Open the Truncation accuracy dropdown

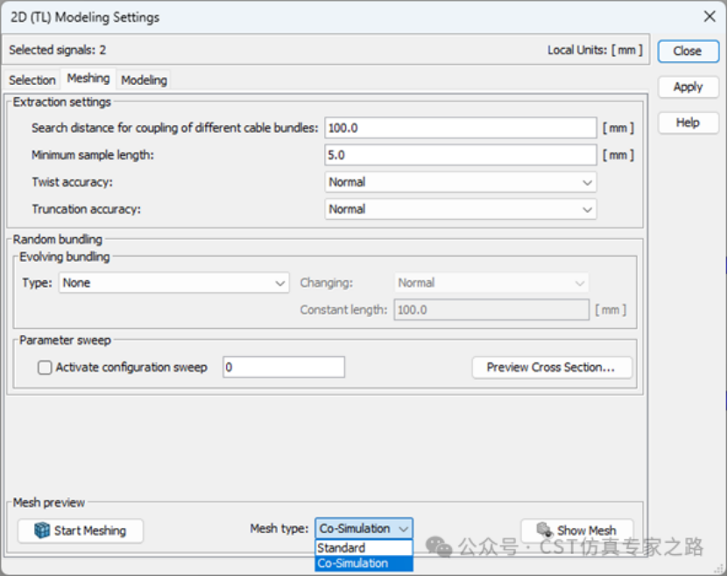pos(460,209)
